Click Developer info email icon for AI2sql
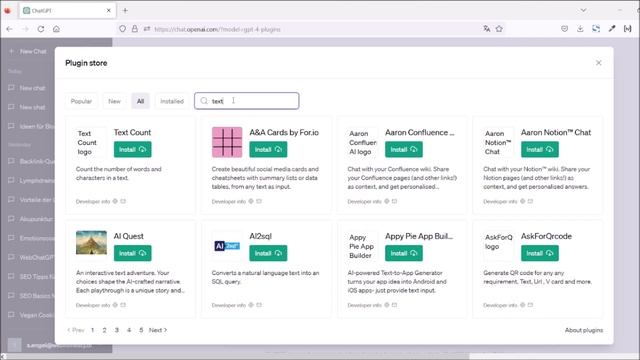Image resolution: width=640 pixels, height=360 pixels. [x=259, y=305]
